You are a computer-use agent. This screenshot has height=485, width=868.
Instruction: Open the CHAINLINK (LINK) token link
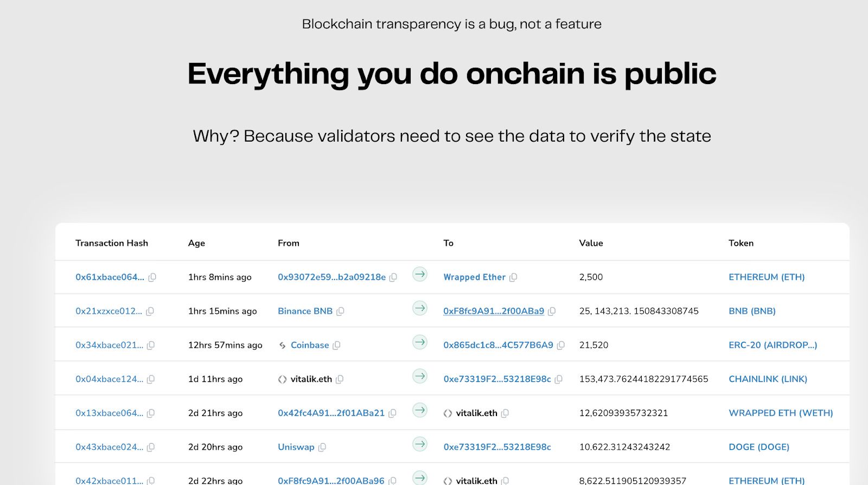[768, 379]
